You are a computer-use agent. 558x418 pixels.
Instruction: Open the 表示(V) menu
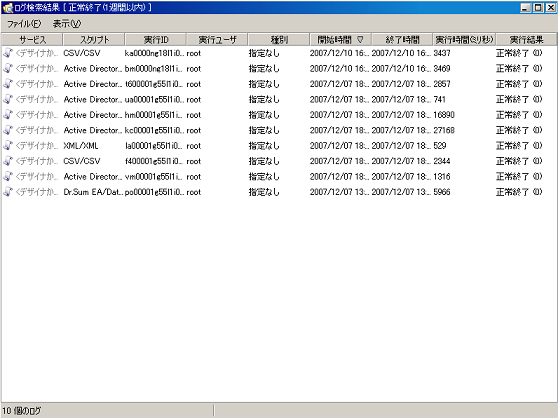(67, 24)
